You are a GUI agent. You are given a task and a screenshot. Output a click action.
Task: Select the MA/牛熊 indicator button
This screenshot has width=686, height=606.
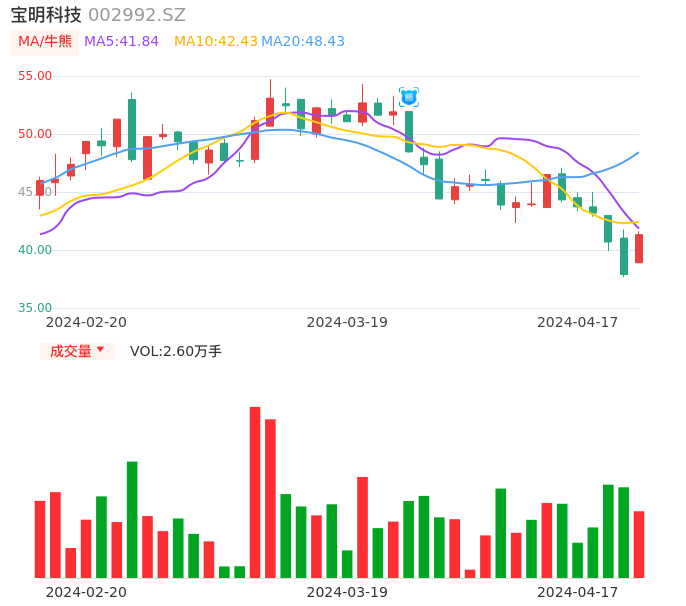(x=45, y=42)
